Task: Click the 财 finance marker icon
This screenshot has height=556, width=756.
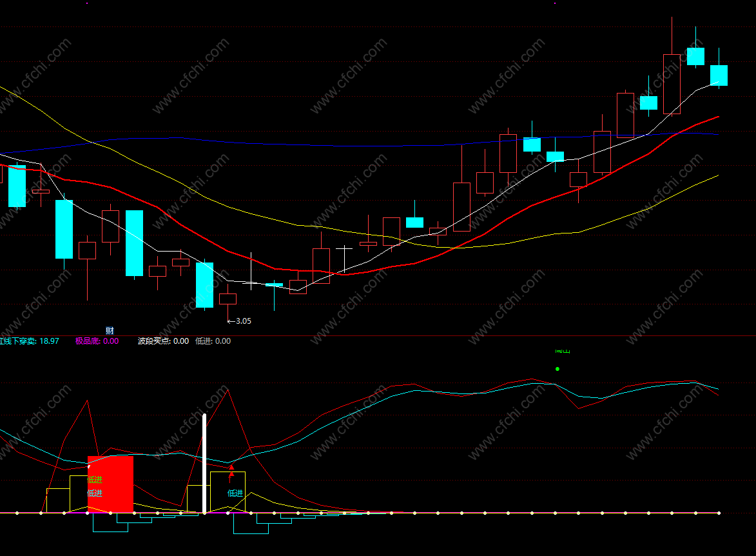Action: click(110, 331)
